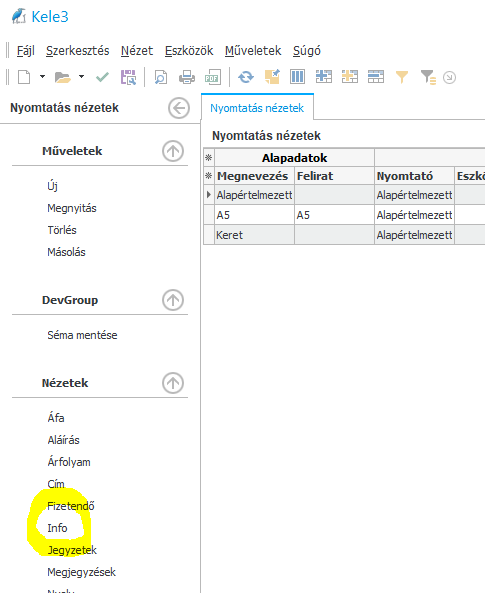Image resolution: width=485 pixels, height=593 pixels.
Task: Click the asterisk button beside Alapadatok band
Action: [209, 158]
